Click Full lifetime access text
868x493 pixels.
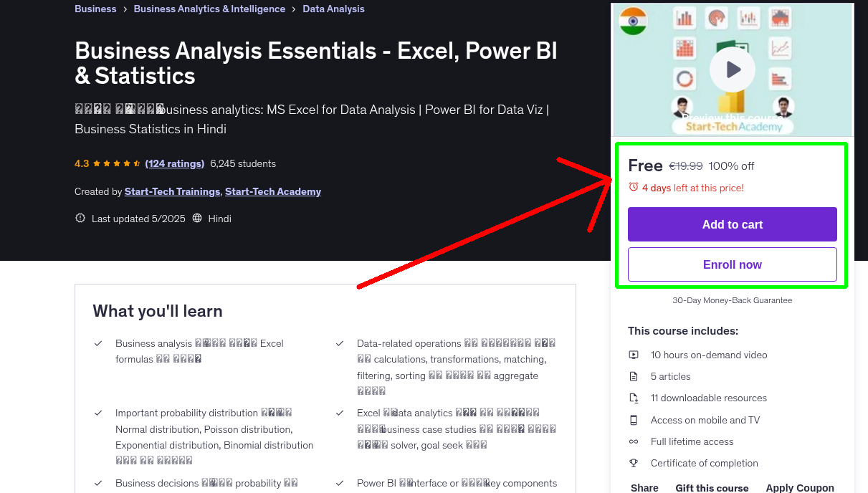click(x=692, y=441)
